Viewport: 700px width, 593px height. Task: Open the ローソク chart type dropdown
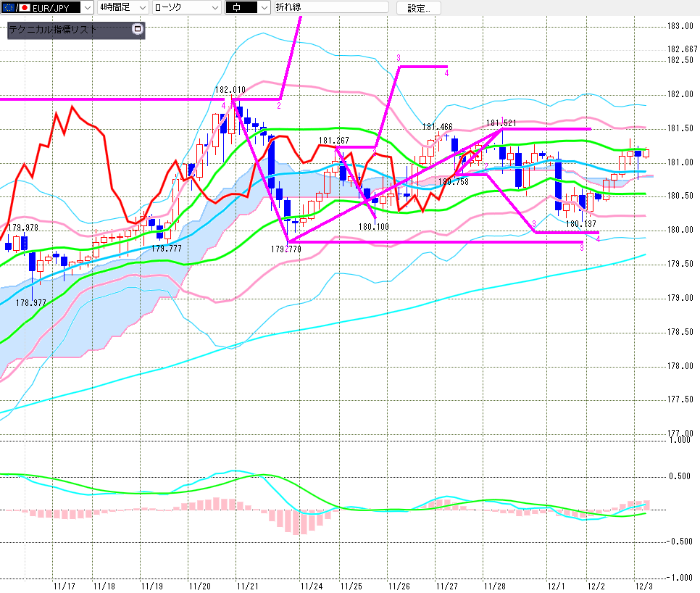pos(215,8)
